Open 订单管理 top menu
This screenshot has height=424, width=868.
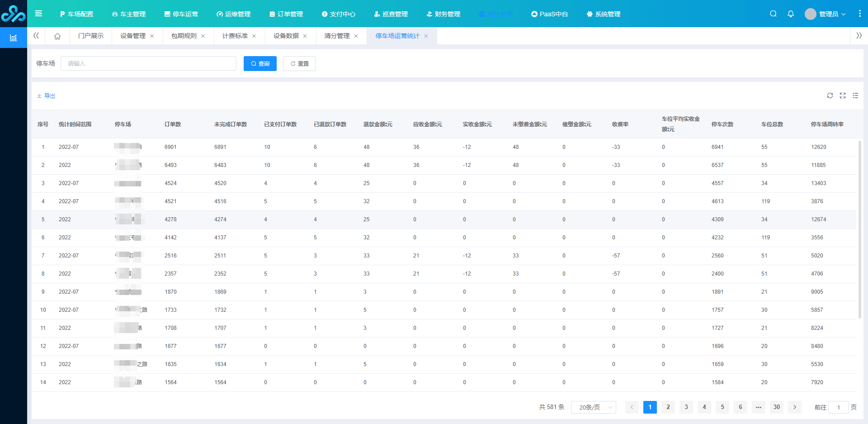tap(286, 14)
